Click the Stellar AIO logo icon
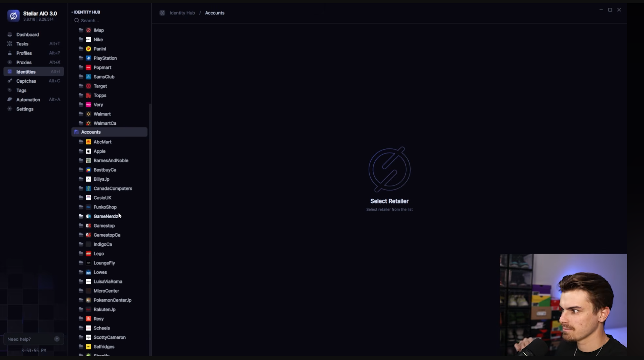Image resolution: width=644 pixels, height=360 pixels. 13,16
